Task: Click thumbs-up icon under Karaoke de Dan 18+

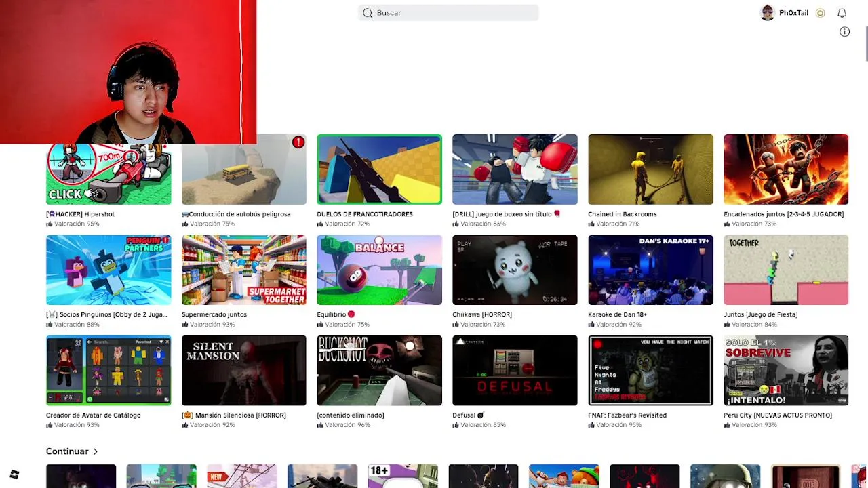Action: [x=592, y=324]
